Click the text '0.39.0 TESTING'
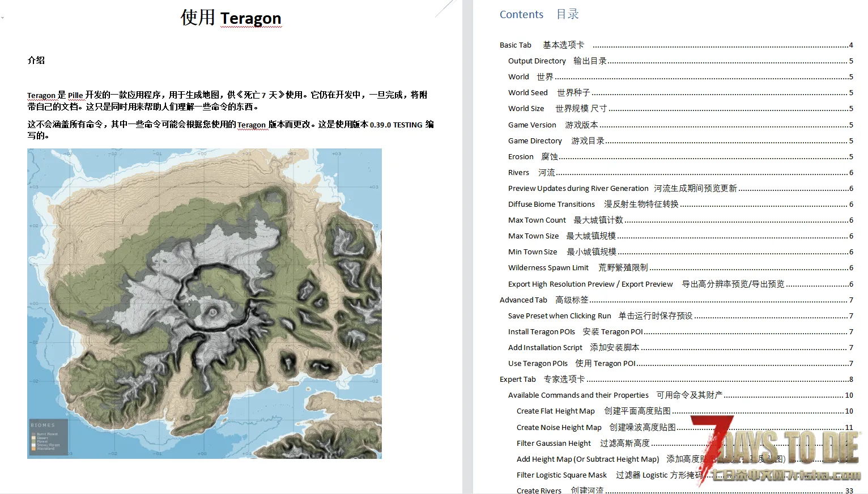The height and width of the screenshot is (494, 868). [396, 125]
